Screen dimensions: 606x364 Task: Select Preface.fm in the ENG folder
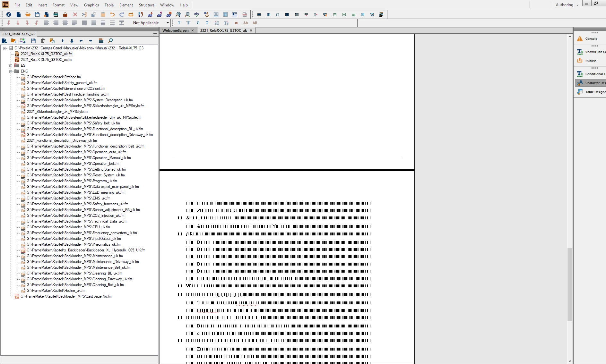[54, 77]
